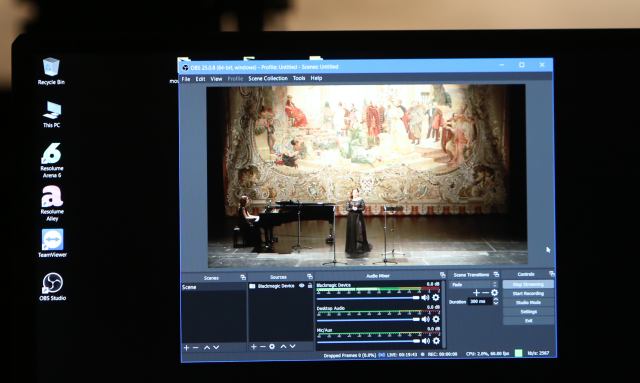This screenshot has height=383, width=640.
Task: Undock the Scenes panel
Action: (243, 277)
